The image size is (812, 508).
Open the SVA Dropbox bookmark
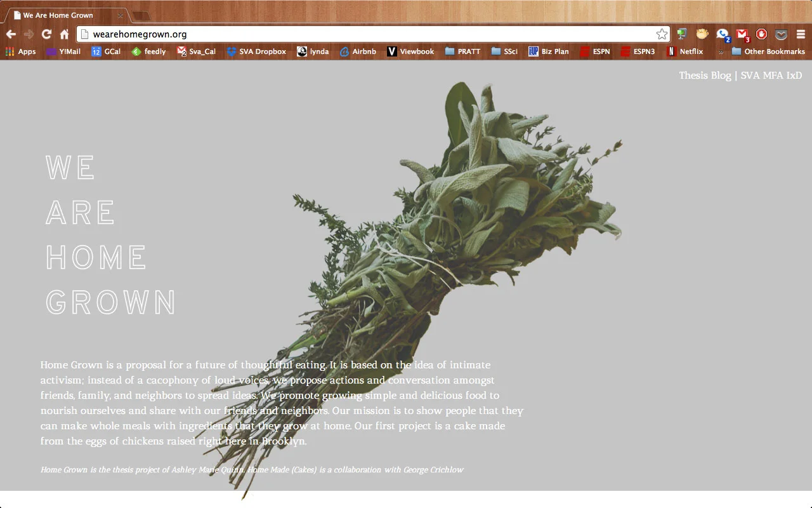click(256, 51)
